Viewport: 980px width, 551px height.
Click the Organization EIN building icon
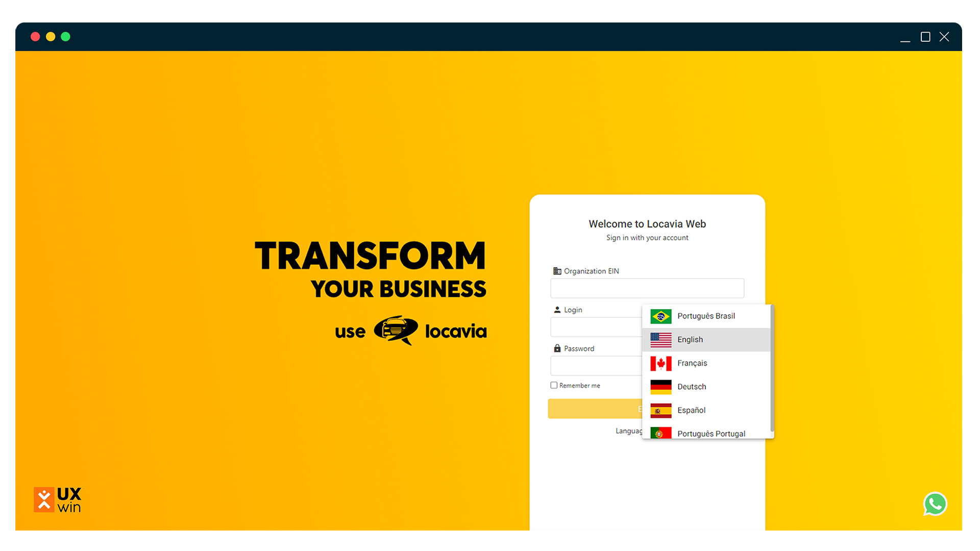[557, 271]
